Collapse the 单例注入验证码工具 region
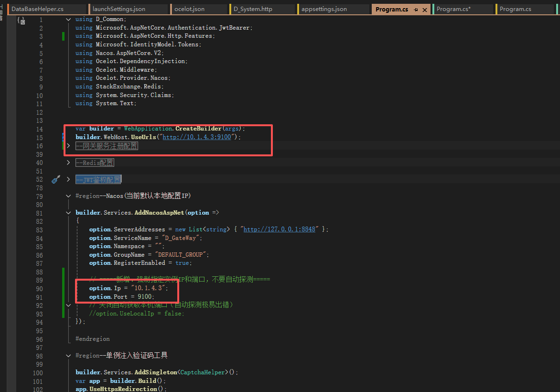Image resolution: width=560 pixels, height=392 pixels. (68, 356)
